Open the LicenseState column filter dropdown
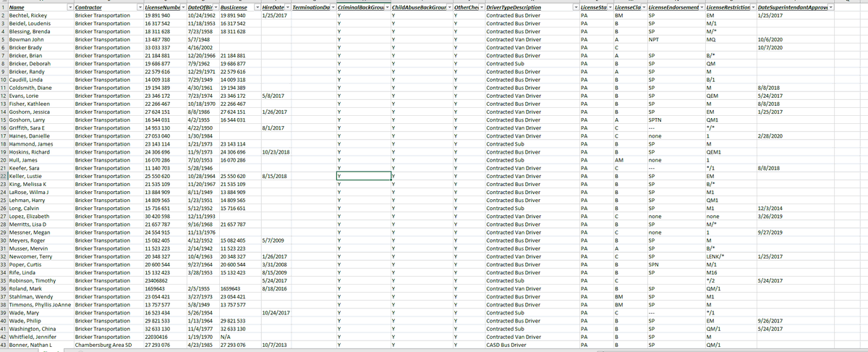This screenshot has width=868, height=352. click(609, 7)
